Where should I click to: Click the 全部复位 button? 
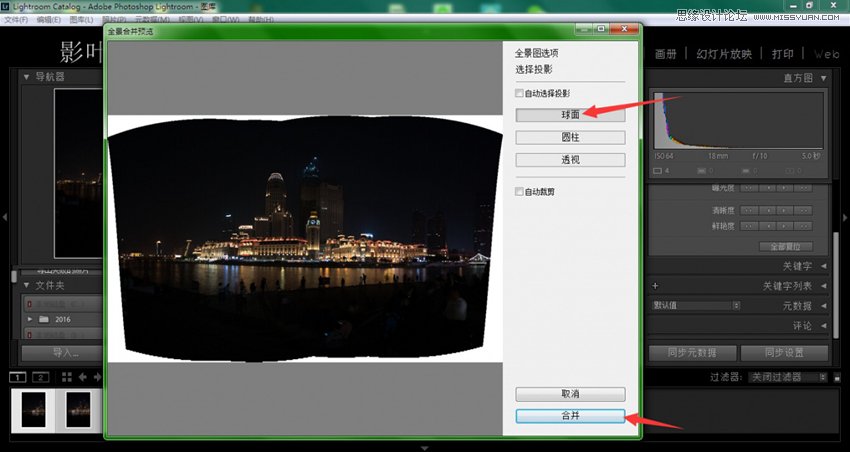pos(785,246)
